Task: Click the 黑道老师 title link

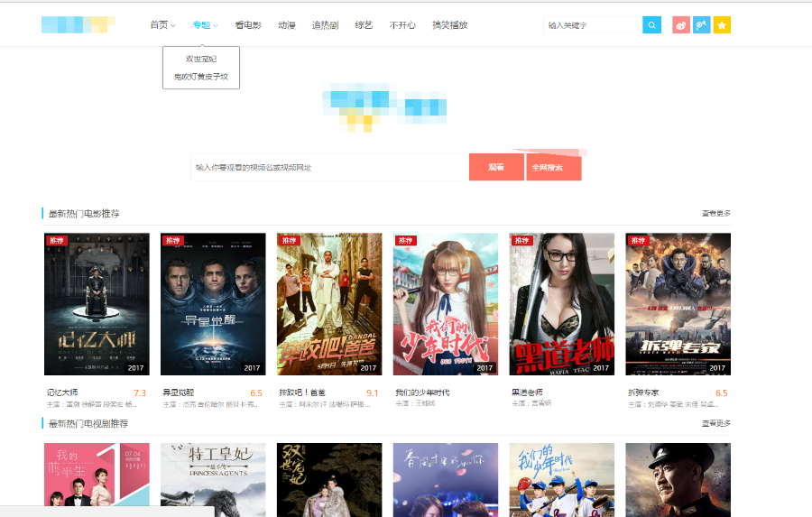Action: coord(527,392)
